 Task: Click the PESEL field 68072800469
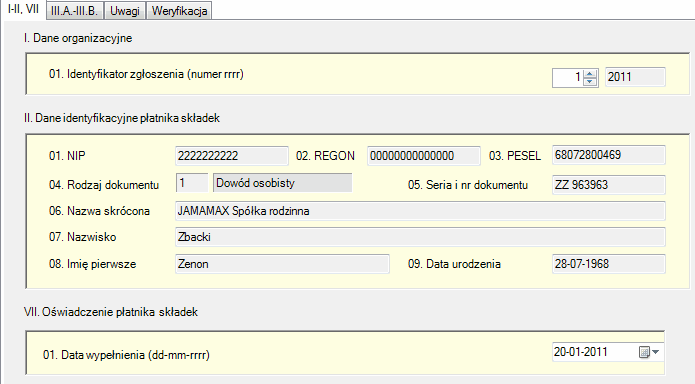pos(609,155)
